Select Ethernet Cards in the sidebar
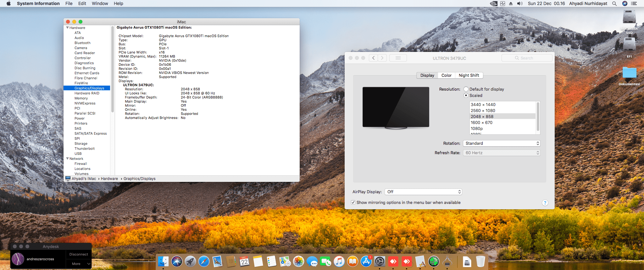This screenshot has width=644, height=270. (87, 73)
